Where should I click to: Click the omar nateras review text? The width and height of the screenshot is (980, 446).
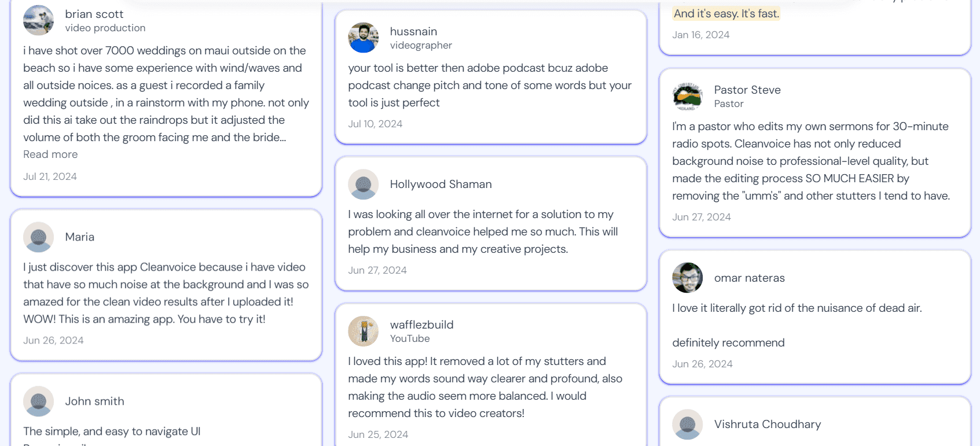pos(797,325)
